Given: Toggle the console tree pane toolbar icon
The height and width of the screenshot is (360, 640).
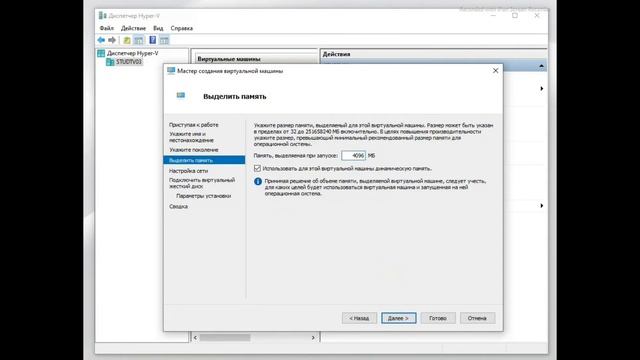Looking at the screenshot, I should pos(139,40).
